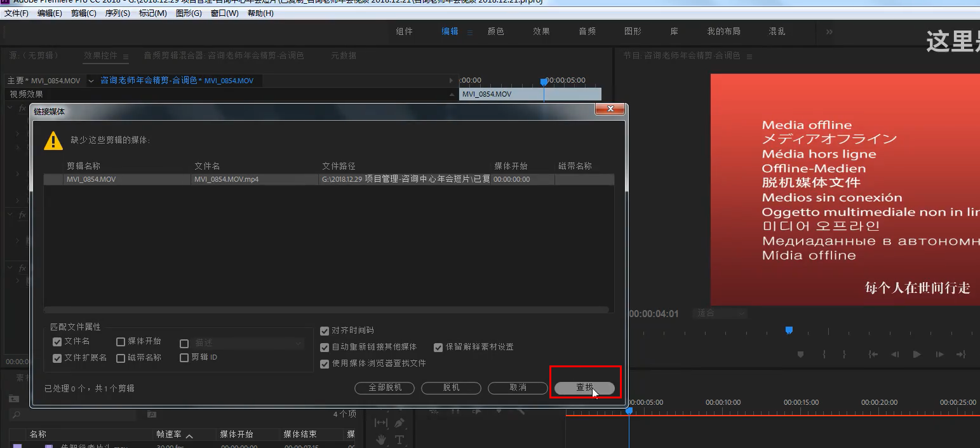Image resolution: width=980 pixels, height=448 pixels.
Task: Switch to 效果 workspace
Action: [x=542, y=31]
